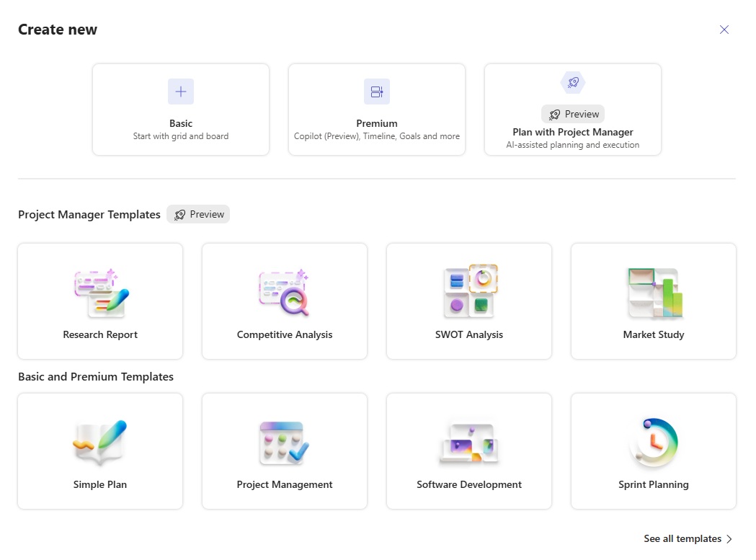Select the rocket icon for Plan with Project Manager
This screenshot has height=560, width=756.
[572, 82]
